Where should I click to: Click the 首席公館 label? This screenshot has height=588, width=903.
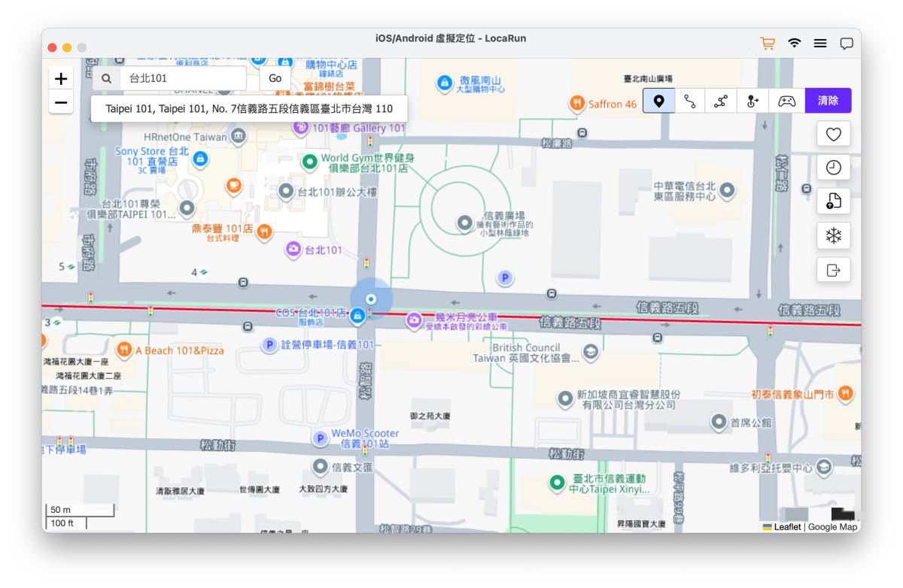(x=751, y=423)
